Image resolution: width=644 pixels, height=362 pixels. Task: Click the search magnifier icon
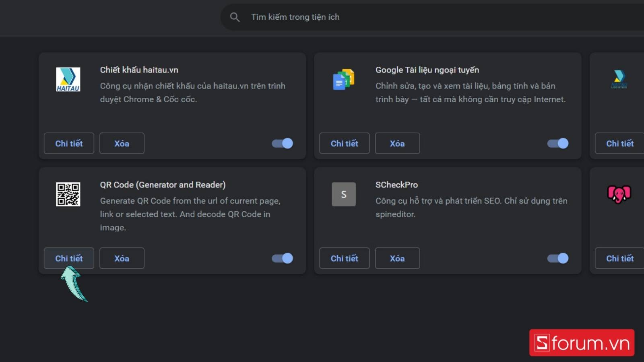point(235,17)
